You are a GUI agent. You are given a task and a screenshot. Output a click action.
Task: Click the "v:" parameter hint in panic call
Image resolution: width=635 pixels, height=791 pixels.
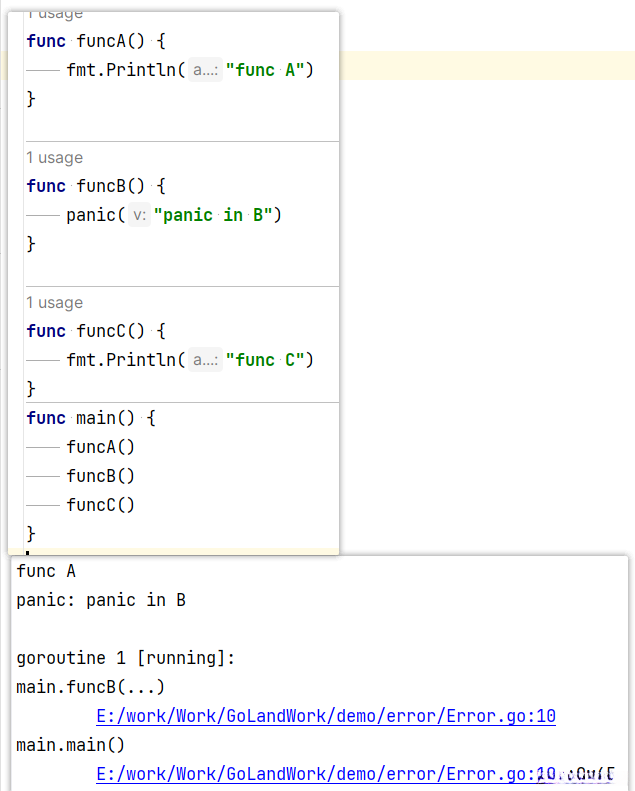pos(139,215)
